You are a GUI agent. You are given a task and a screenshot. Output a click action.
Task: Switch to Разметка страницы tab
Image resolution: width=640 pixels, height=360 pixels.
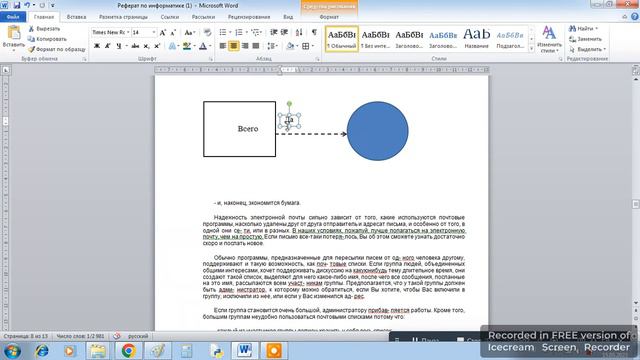[123, 17]
